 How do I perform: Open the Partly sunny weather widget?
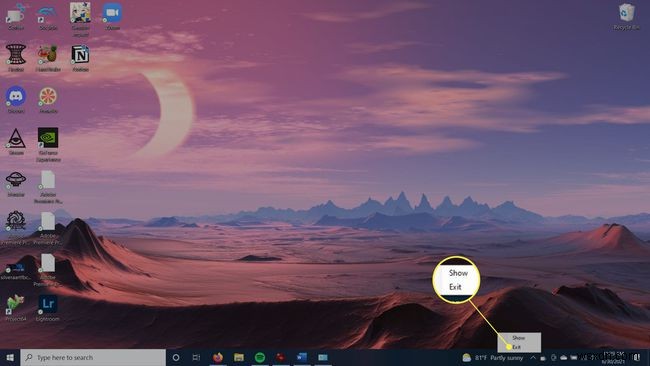tap(493, 357)
